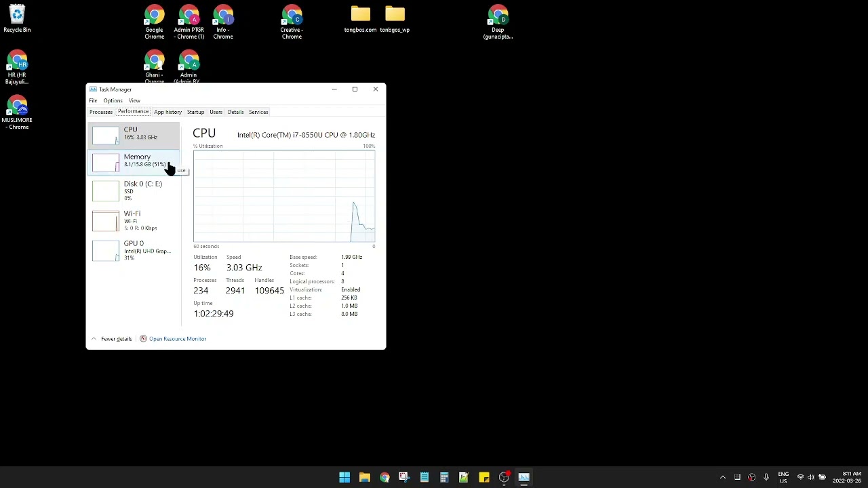868x488 pixels.
Task: Click the Task Manager title bar icon
Action: point(93,89)
